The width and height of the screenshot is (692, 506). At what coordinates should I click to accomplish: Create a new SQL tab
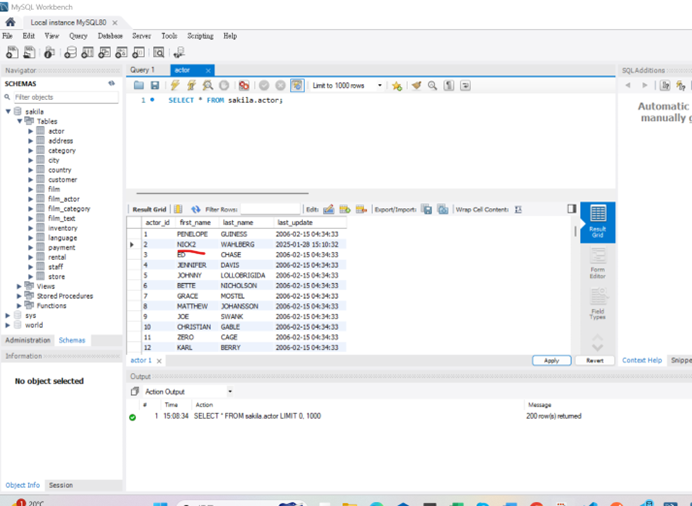coord(12,52)
